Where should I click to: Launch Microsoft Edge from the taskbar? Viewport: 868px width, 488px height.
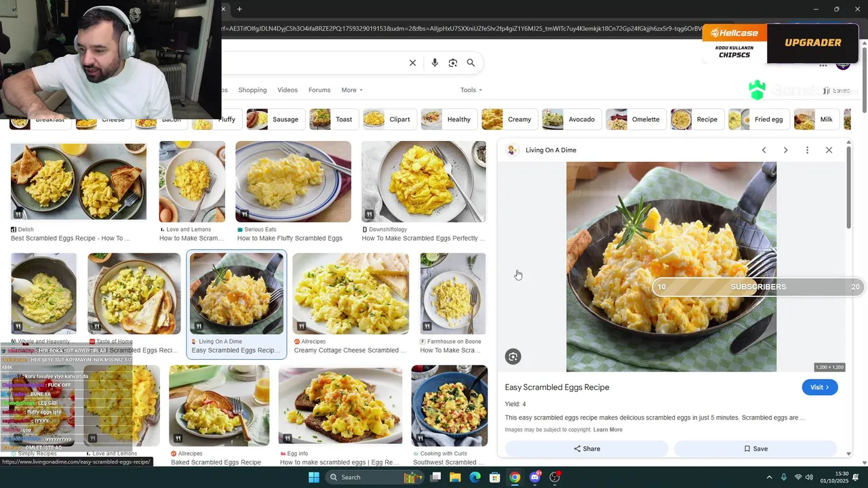pos(475,477)
